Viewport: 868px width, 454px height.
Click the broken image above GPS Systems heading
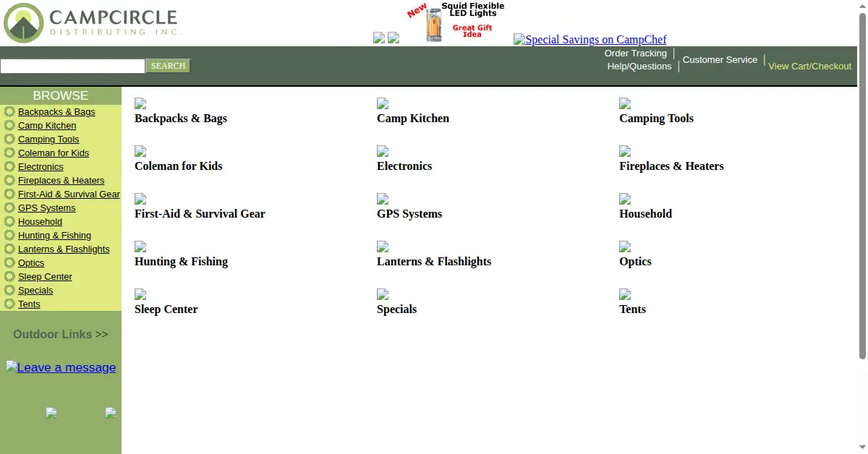pos(383,199)
